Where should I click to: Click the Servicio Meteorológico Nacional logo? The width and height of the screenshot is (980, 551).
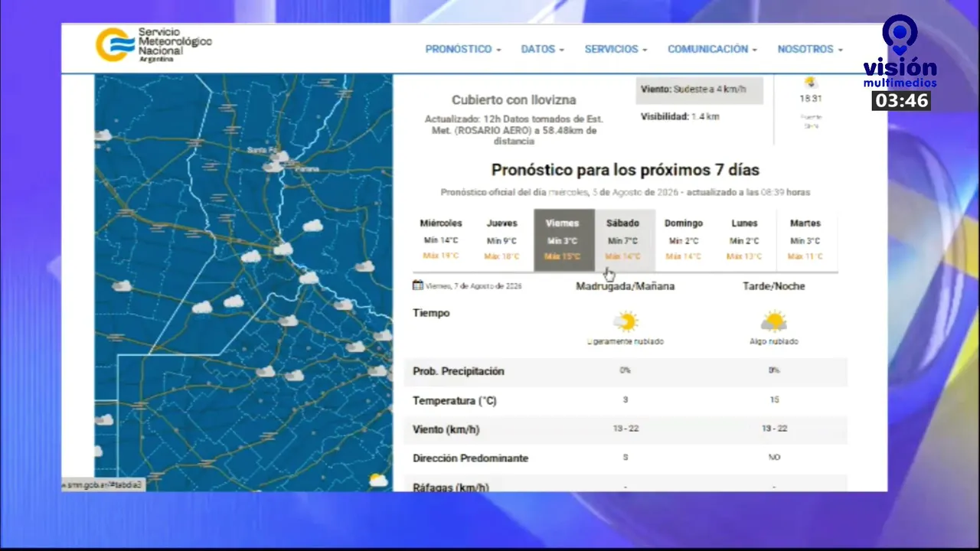[x=153, y=45]
